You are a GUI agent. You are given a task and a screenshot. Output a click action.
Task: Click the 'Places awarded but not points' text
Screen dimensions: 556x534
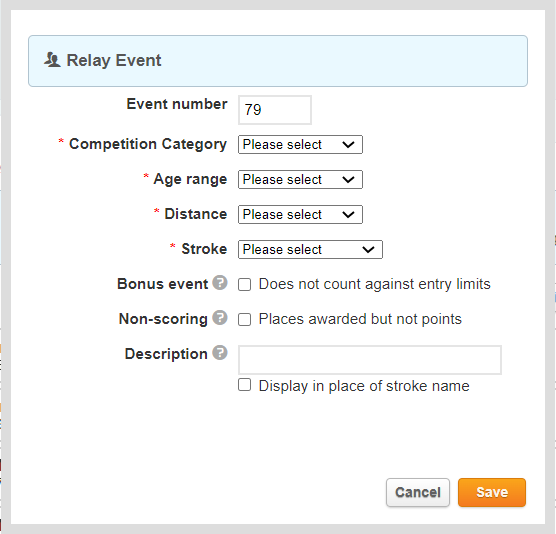click(360, 319)
